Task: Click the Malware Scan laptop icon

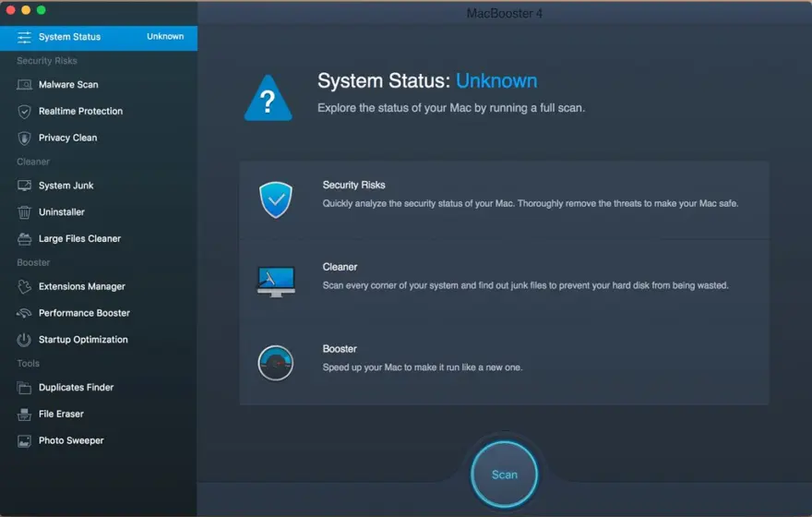Action: coord(24,84)
